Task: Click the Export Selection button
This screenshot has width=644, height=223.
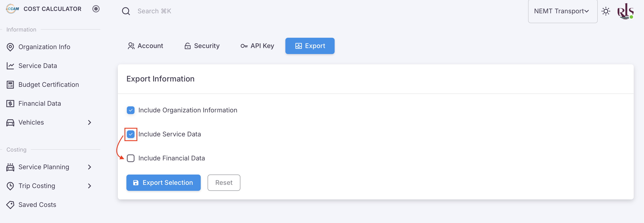Action: point(163,183)
